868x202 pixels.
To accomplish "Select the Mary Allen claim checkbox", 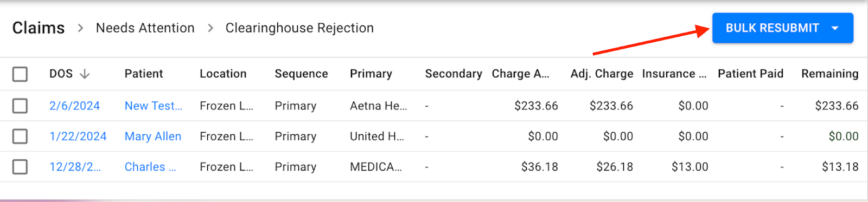I will tap(20, 136).
